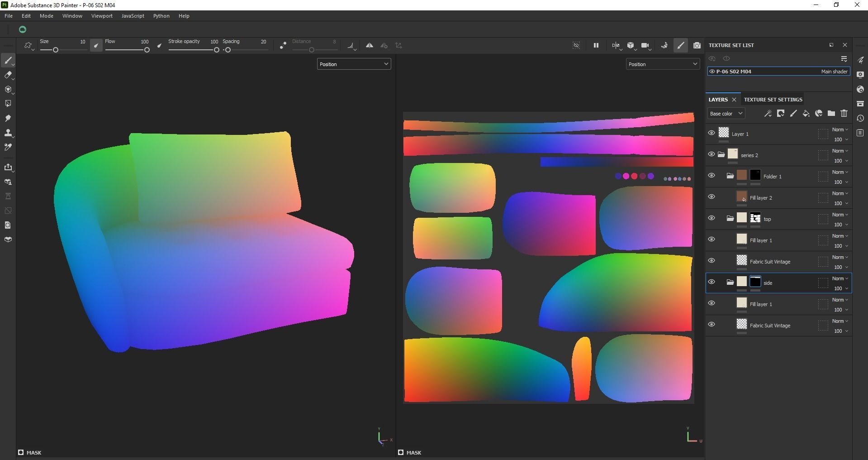Click the perspective cube view icon
The width and height of the screenshot is (868, 460).
[631, 45]
